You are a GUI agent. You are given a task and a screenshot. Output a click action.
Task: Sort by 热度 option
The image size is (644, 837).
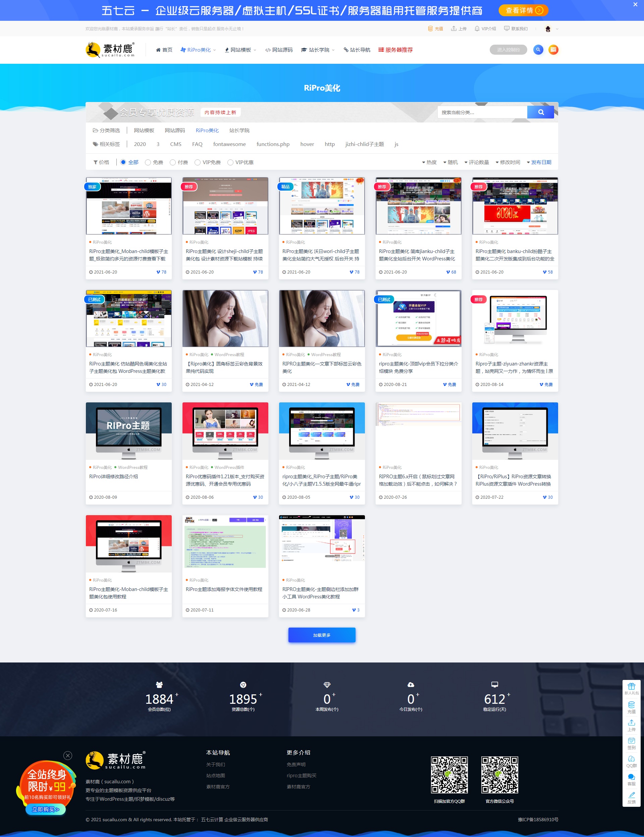click(x=429, y=162)
